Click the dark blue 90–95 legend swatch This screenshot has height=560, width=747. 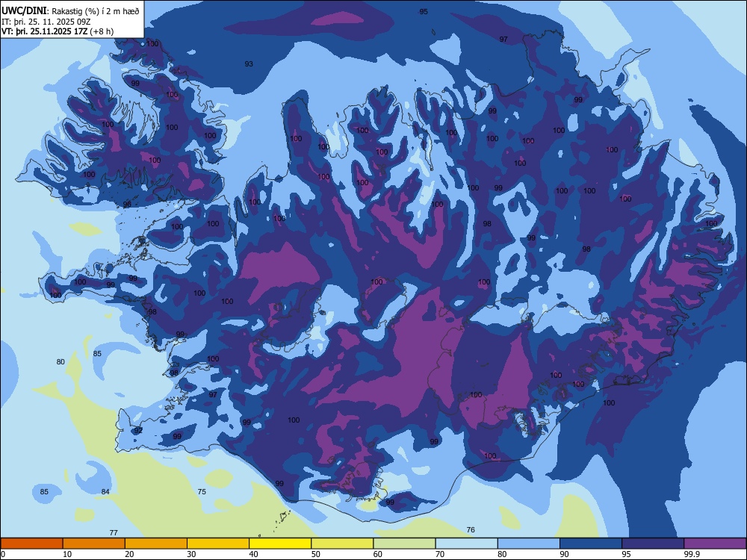(x=591, y=544)
